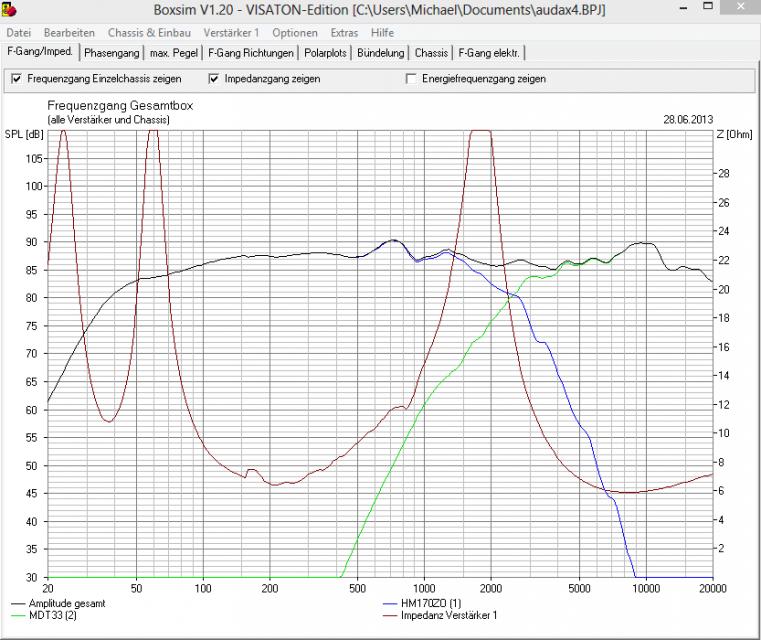Click the Boxsim application icon in title bar
The image size is (761, 640).
[x=10, y=10]
